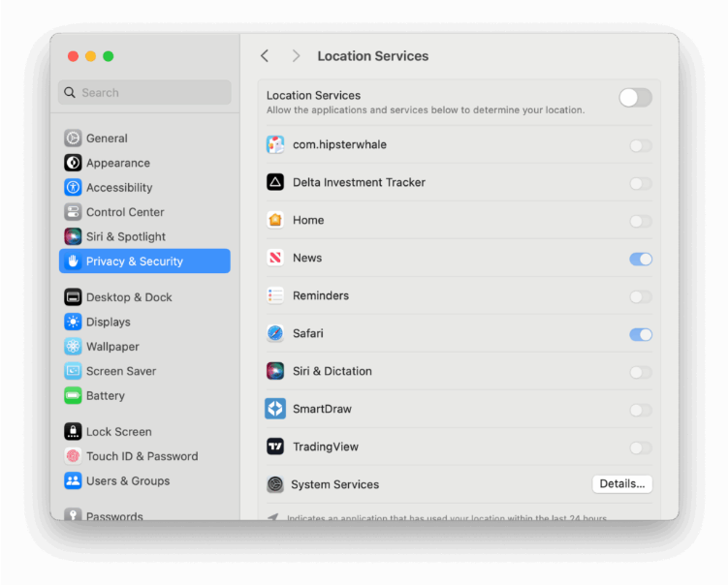This screenshot has width=728, height=586.
Task: Click 'Allow the applications and services' description
Action: coord(426,110)
